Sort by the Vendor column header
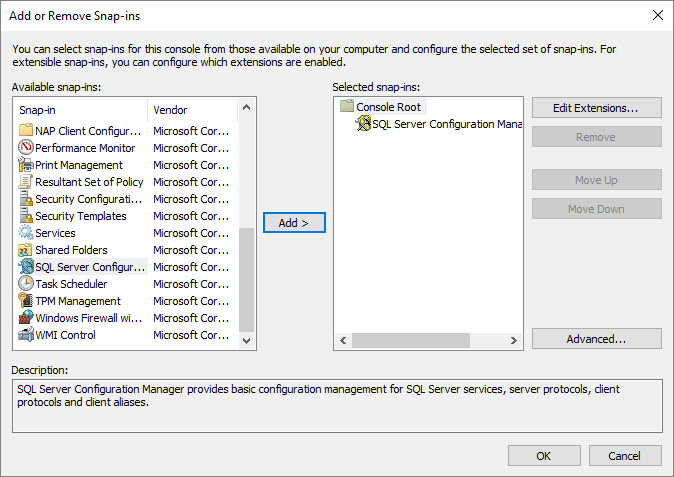The image size is (674, 477). click(x=193, y=110)
